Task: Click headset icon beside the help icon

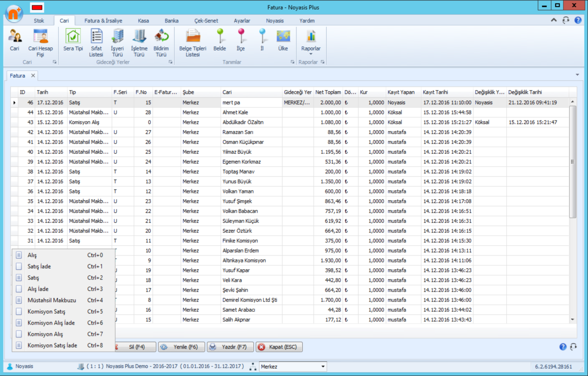Action: pyautogui.click(x=574, y=347)
